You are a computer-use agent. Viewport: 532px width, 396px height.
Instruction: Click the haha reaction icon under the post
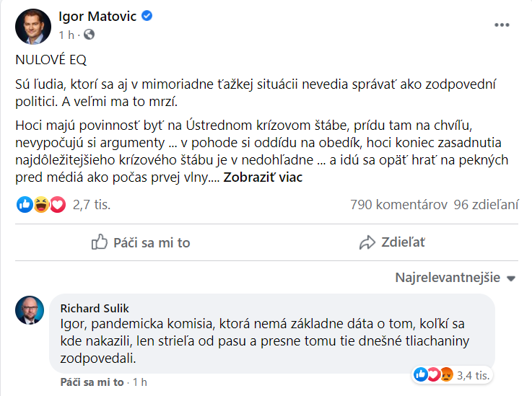40,205
